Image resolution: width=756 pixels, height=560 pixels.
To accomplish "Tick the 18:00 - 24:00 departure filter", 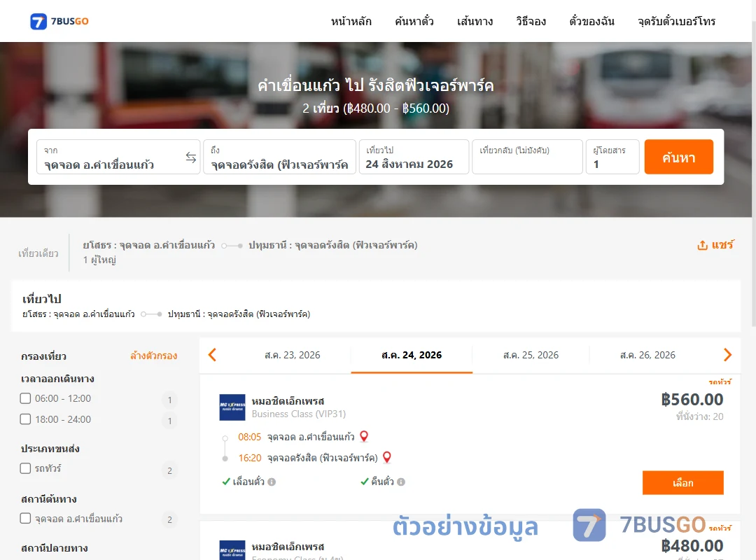I will [26, 419].
